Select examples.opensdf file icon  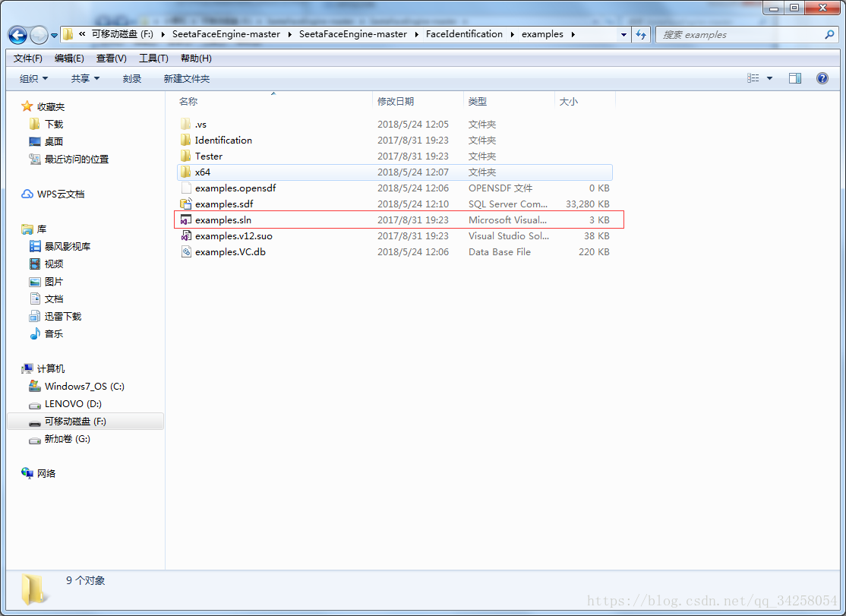(x=185, y=188)
